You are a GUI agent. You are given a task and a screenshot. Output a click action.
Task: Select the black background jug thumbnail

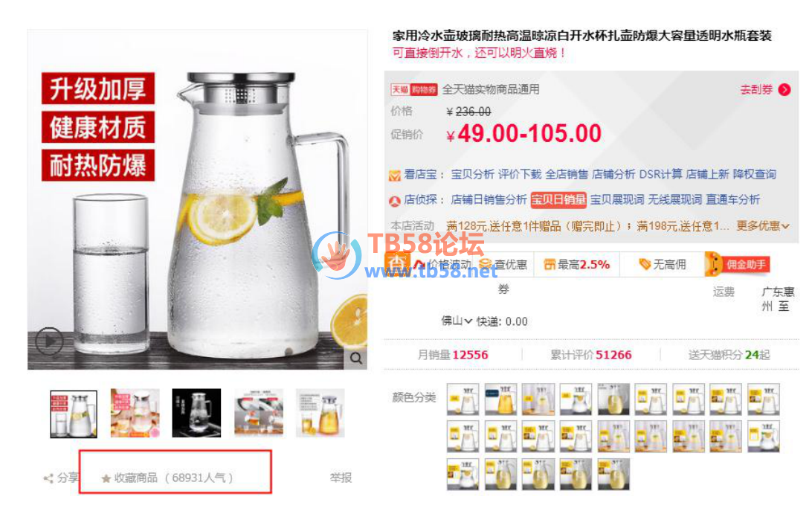pyautogui.click(x=197, y=413)
